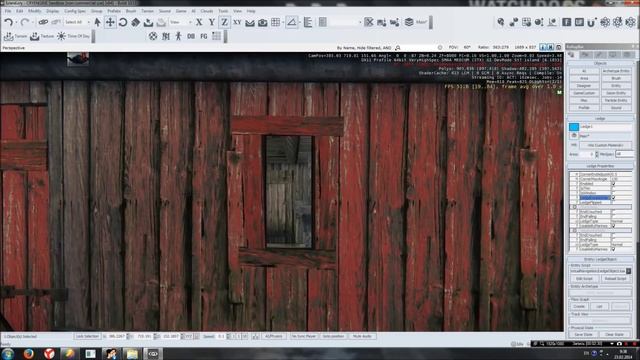Click the Undo arrow icon
Screen dimensions: 640x360
(x=8, y=22)
